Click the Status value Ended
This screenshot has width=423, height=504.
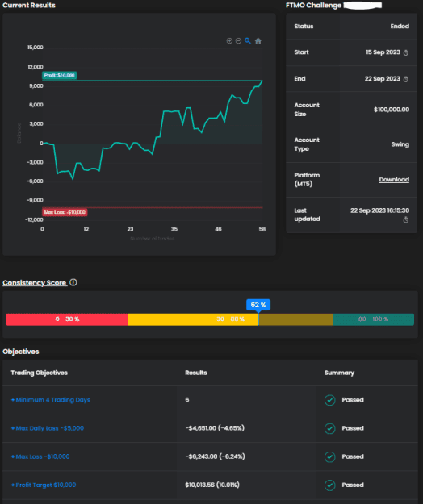pyautogui.click(x=400, y=27)
